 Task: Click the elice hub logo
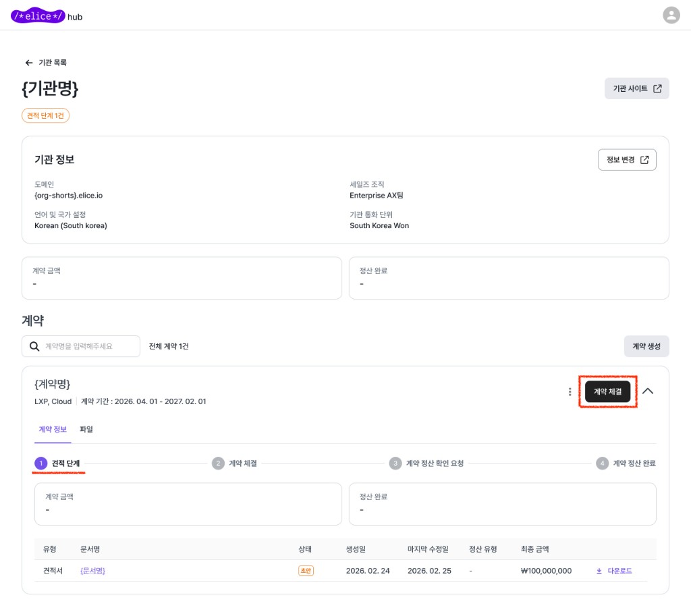pyautogui.click(x=47, y=16)
